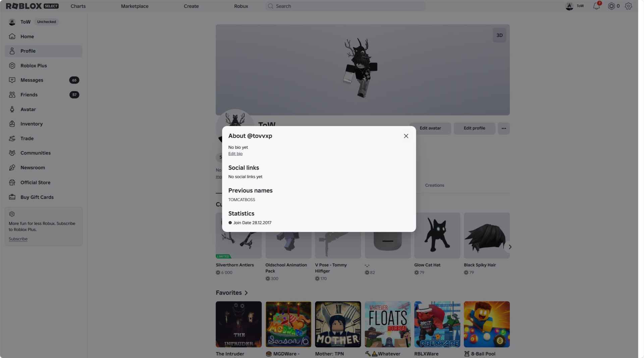Close the About @tovvxp dialog
This screenshot has height=358, width=644.
pos(406,136)
